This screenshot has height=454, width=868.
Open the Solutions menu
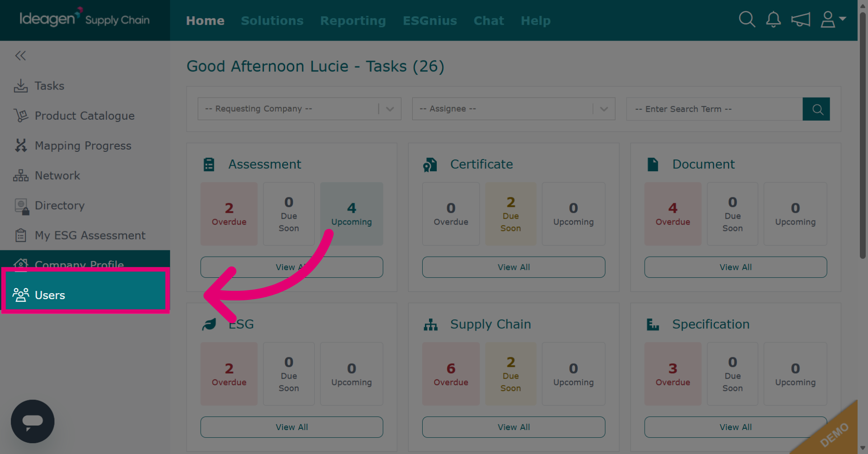pyautogui.click(x=272, y=21)
